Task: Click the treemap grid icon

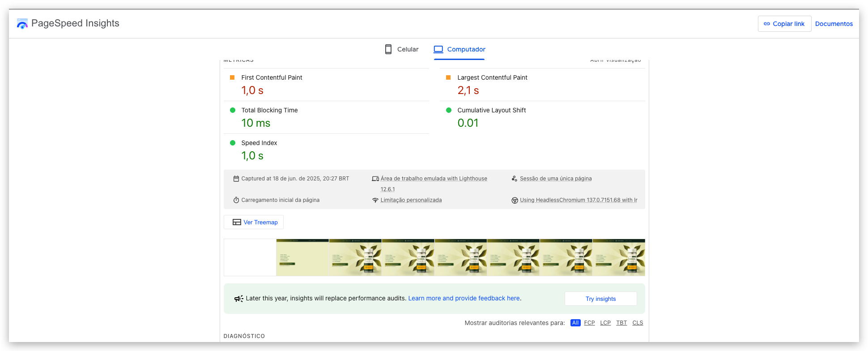Action: point(237,222)
